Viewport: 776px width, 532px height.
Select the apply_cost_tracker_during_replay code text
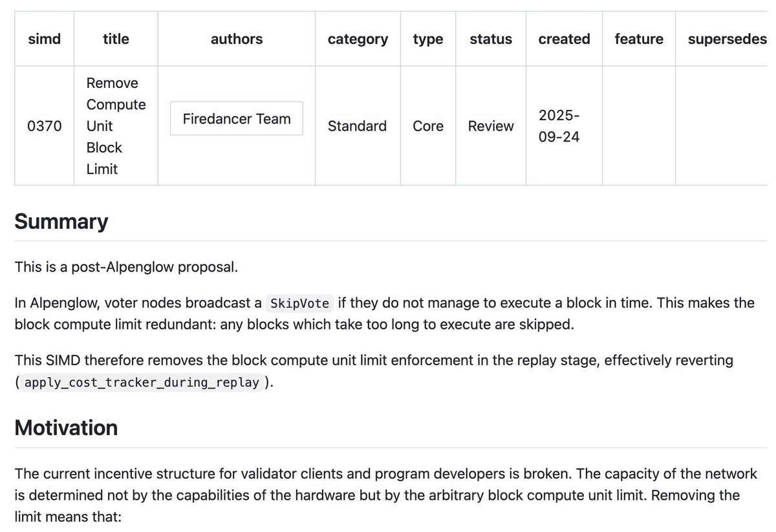pos(142,382)
